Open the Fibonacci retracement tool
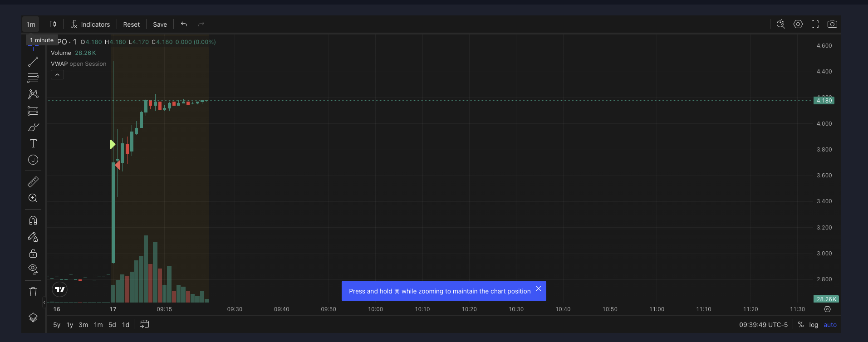 pos(33,78)
